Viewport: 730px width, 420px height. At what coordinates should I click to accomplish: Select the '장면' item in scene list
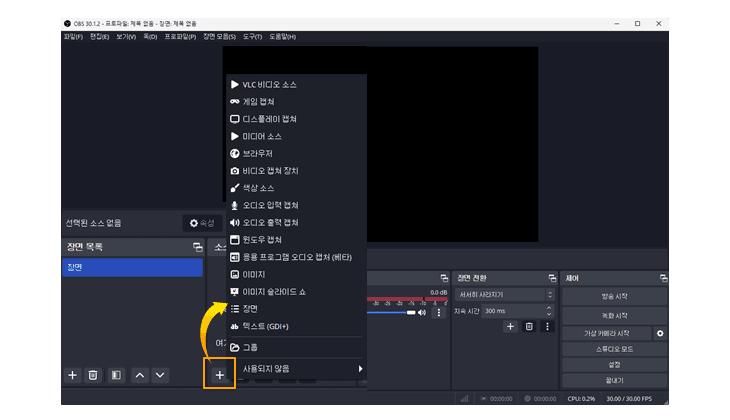point(132,268)
